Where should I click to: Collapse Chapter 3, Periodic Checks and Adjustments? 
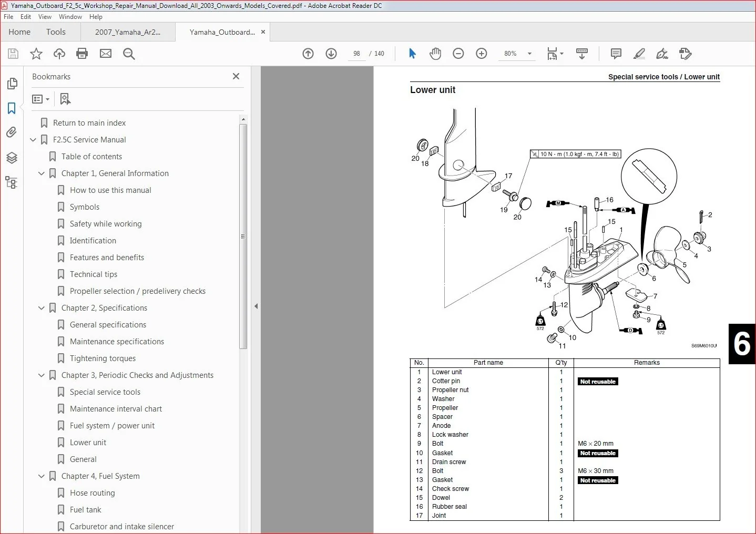42,375
